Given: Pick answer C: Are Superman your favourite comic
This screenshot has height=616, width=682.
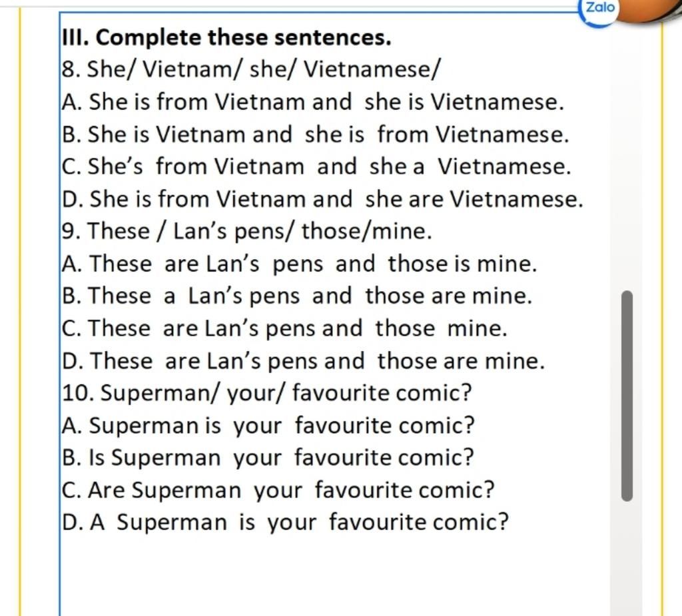Looking at the screenshot, I should 278,490.
